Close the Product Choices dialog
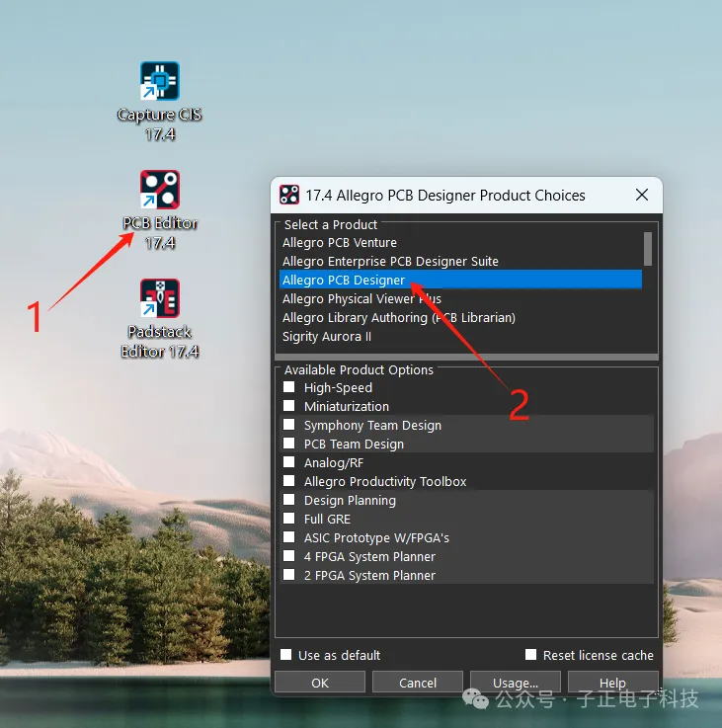722x728 pixels. [642, 195]
